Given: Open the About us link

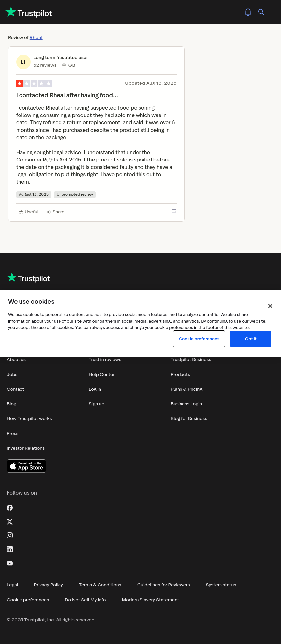Looking at the screenshot, I should (x=16, y=360).
